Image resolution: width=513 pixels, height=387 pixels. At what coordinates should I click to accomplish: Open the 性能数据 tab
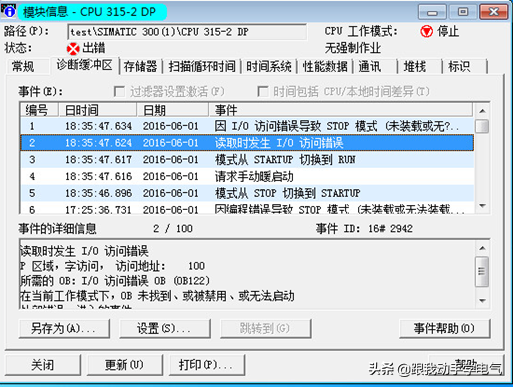(325, 66)
